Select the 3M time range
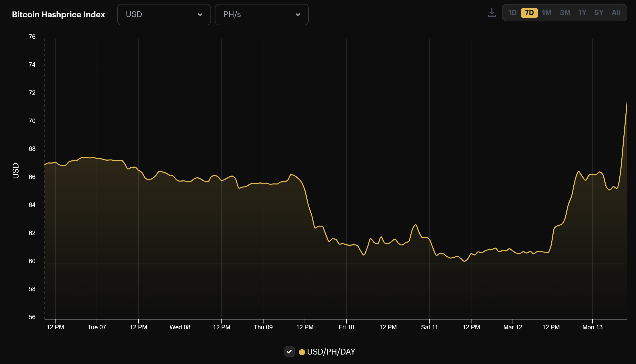Screen dimensions: 636x364 coord(565,13)
